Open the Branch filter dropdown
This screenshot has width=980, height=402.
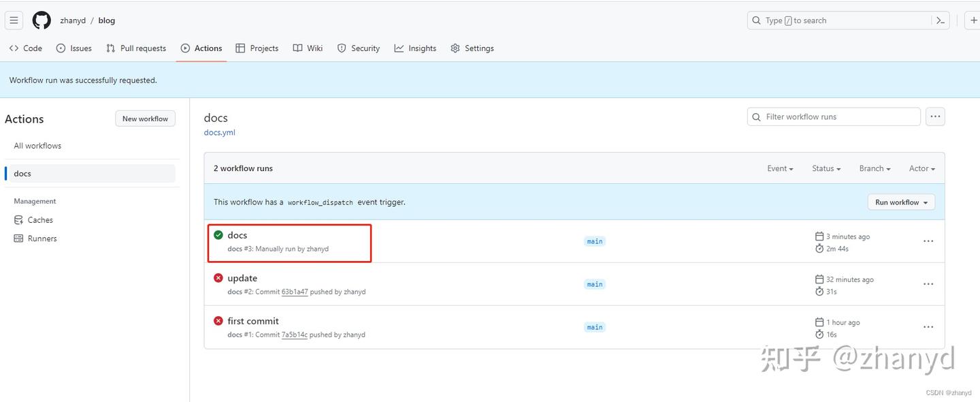pos(875,168)
